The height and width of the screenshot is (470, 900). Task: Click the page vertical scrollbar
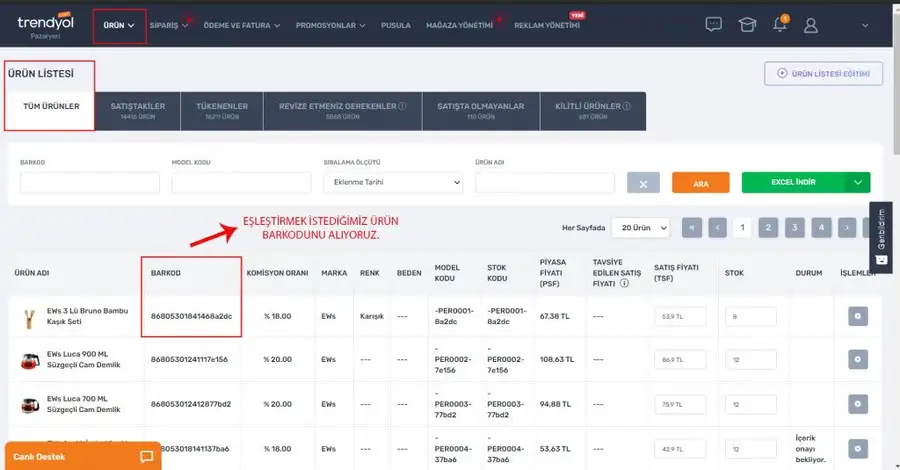(x=897, y=86)
